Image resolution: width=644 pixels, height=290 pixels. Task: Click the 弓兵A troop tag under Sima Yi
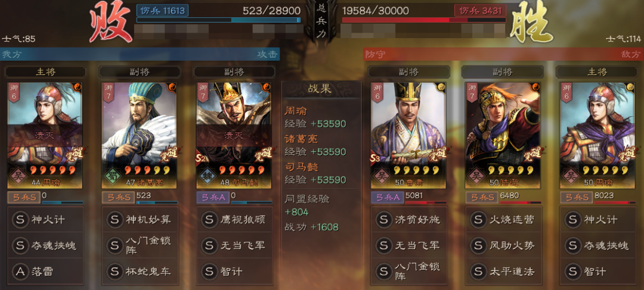[213, 197]
